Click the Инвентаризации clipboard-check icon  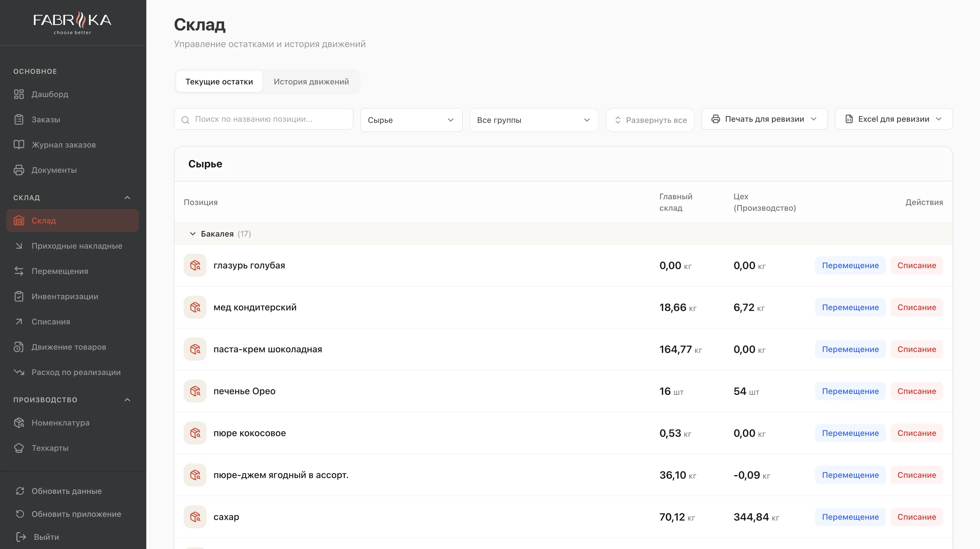(x=19, y=297)
